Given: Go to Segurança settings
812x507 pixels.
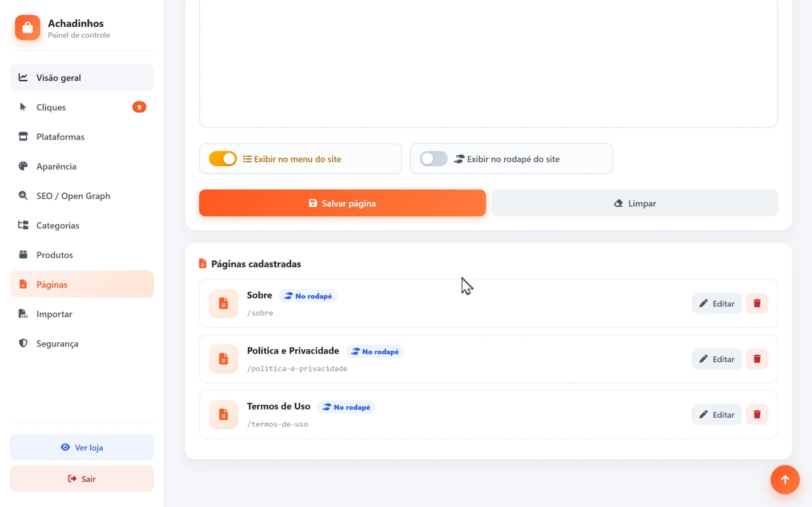Looking at the screenshot, I should click(82, 343).
